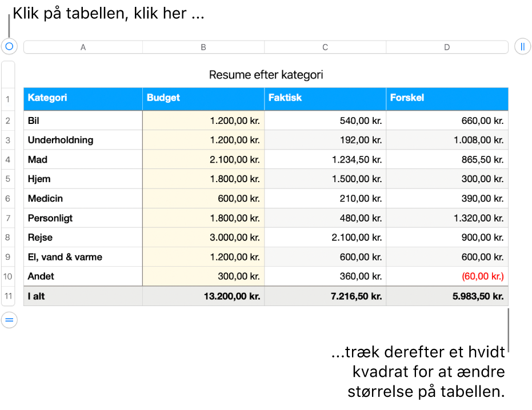Click Hjem faktisk cell '1.500,00 kr.'
Screen dimensions: 532x410
point(325,179)
